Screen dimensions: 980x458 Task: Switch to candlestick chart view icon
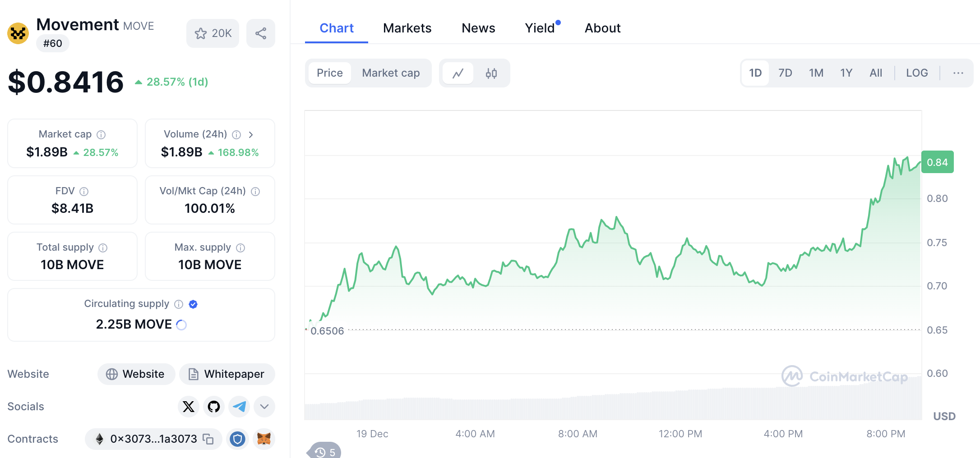click(491, 73)
